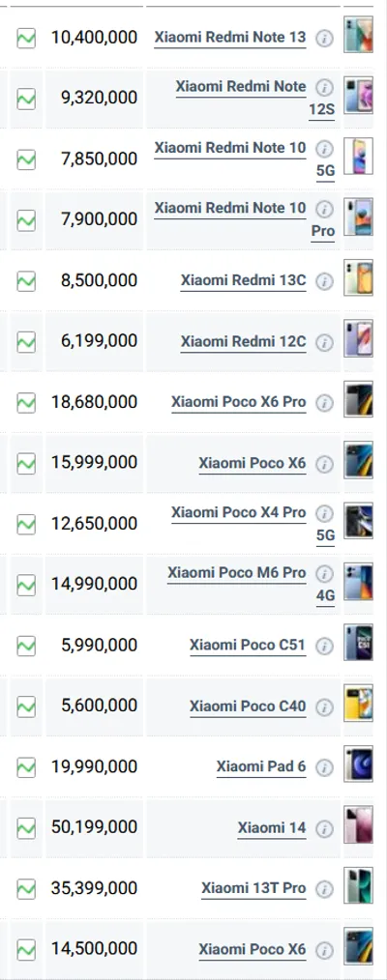Click info icon beside Xiaomi Redmi 13C
The width and height of the screenshot is (387, 980).
(324, 282)
